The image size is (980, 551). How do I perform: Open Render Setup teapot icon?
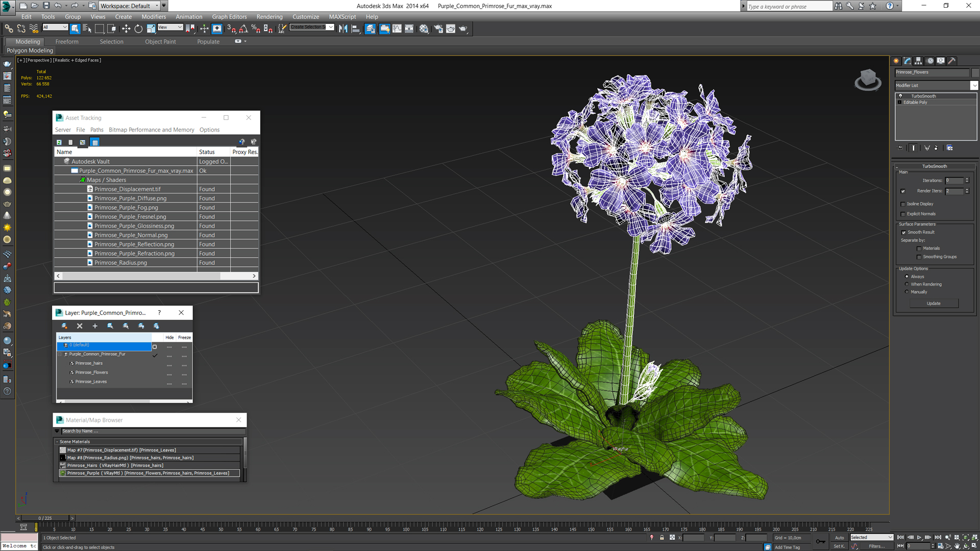pyautogui.click(x=438, y=29)
